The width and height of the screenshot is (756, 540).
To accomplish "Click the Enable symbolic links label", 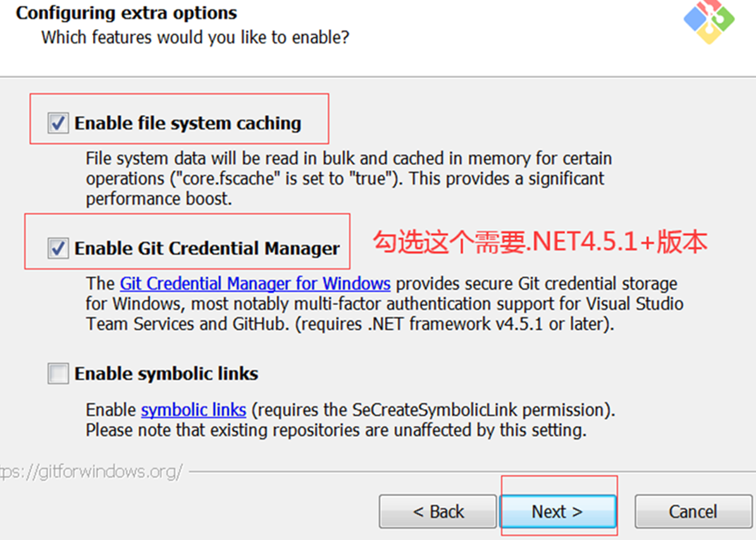I will pyautogui.click(x=166, y=373).
